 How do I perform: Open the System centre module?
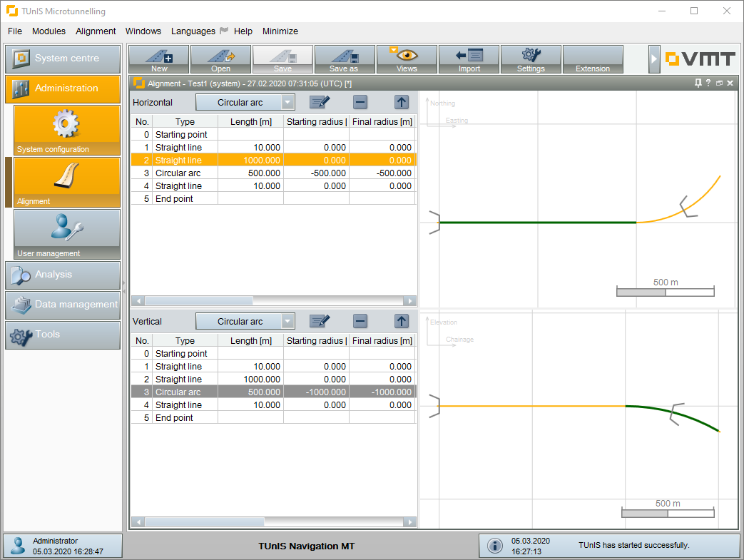coord(63,58)
